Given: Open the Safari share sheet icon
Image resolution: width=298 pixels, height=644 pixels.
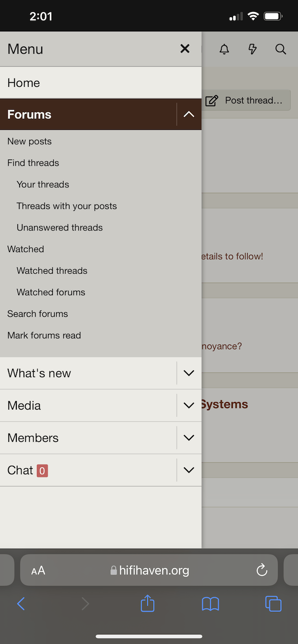Looking at the screenshot, I should (147, 603).
